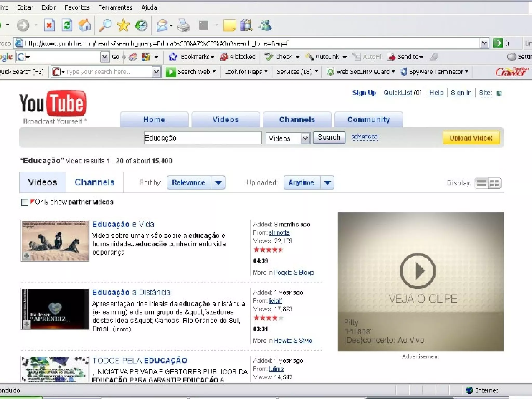Click the Stop loading toolbar icon

click(49, 25)
